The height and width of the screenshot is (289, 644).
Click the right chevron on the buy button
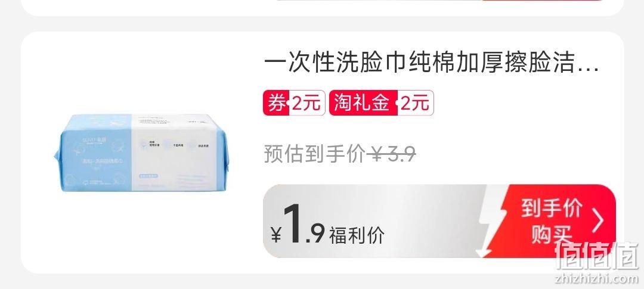click(x=599, y=220)
